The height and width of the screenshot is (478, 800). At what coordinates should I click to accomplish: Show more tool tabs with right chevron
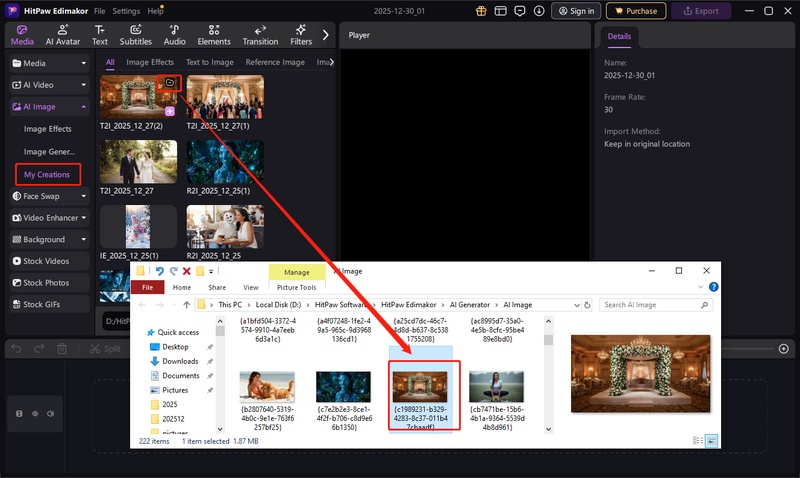pyautogui.click(x=326, y=35)
